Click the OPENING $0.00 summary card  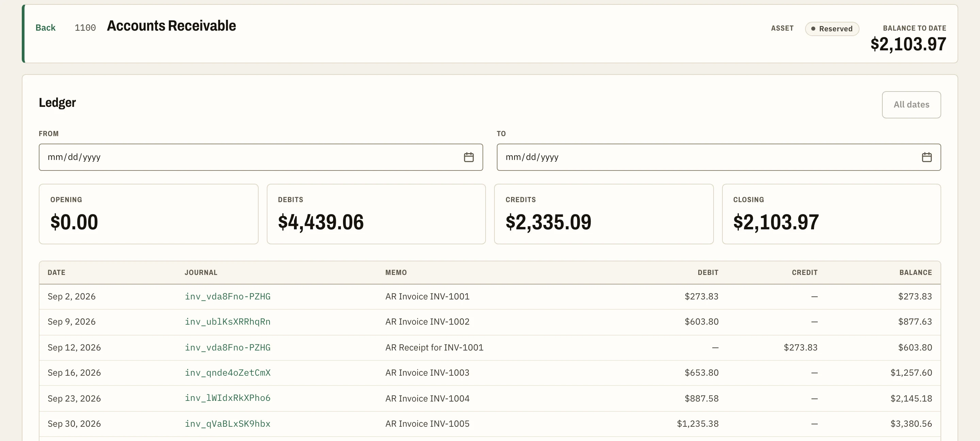148,214
